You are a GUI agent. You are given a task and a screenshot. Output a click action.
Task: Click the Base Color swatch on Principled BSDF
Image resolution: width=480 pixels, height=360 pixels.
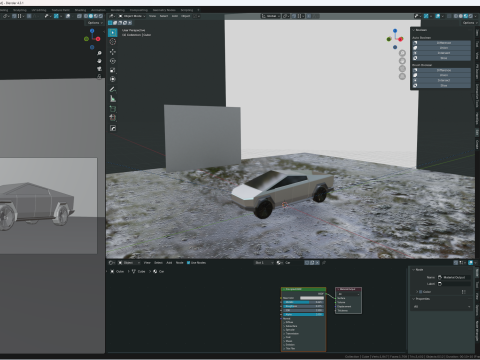(312, 298)
